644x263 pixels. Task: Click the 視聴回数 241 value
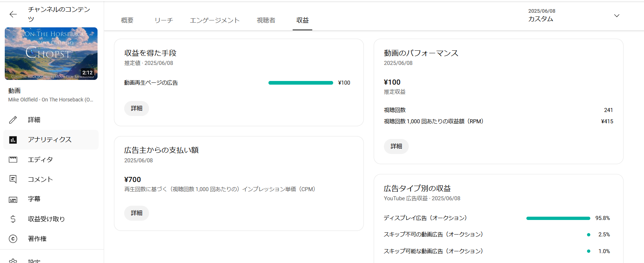coord(609,110)
